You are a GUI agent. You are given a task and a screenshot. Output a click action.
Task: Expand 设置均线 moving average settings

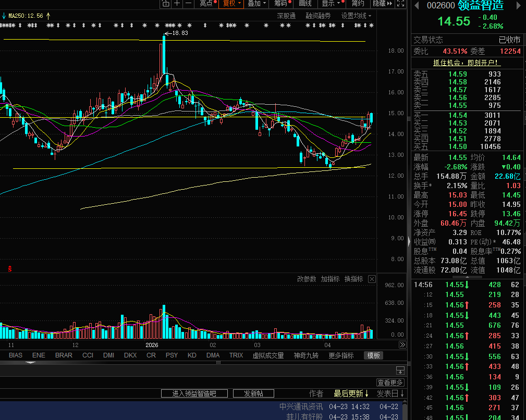pyautogui.click(x=356, y=16)
